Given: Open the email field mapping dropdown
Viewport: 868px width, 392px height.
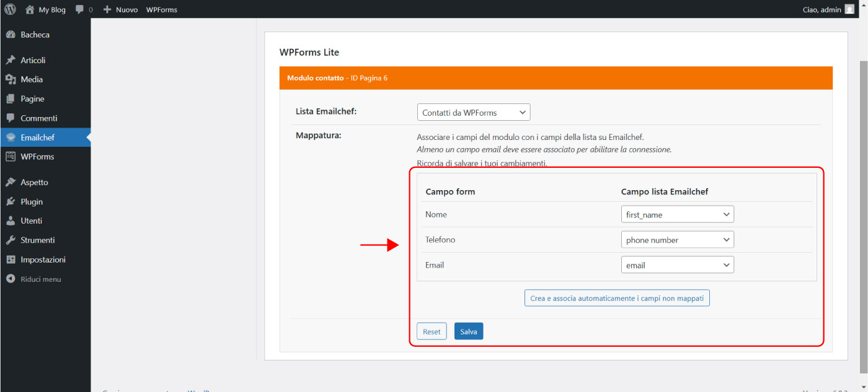Looking at the screenshot, I should (x=677, y=265).
